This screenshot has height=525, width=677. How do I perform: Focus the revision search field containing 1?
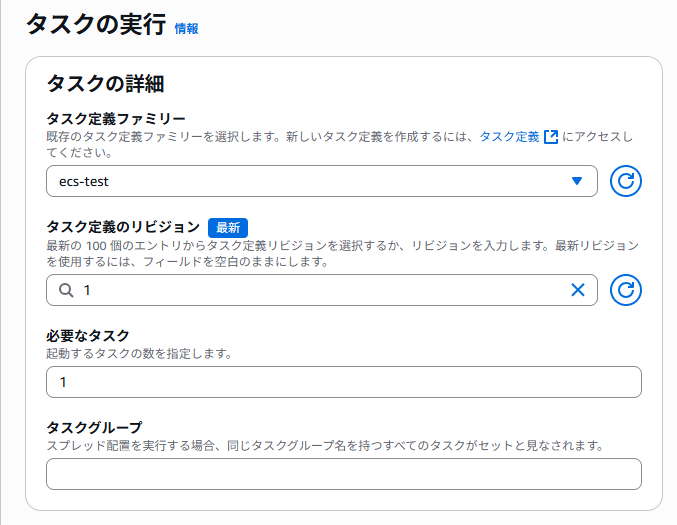(x=322, y=290)
